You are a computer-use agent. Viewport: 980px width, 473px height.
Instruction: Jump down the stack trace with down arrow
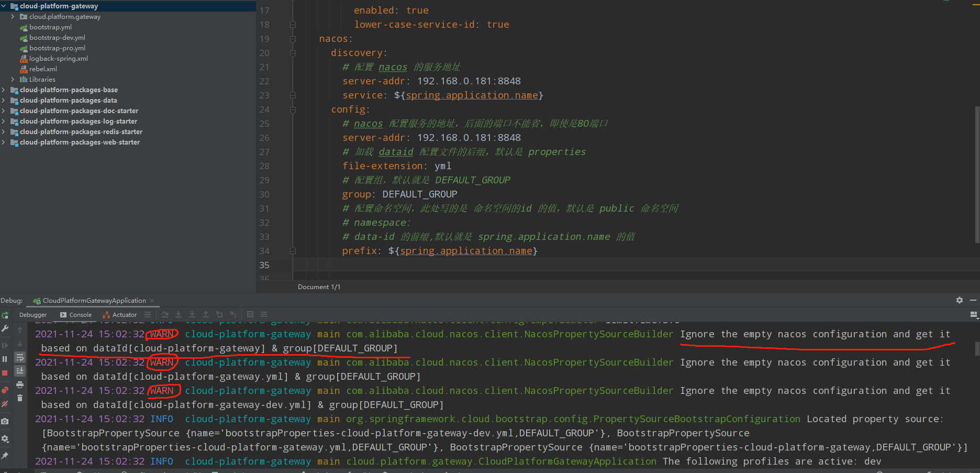pyautogui.click(x=20, y=344)
